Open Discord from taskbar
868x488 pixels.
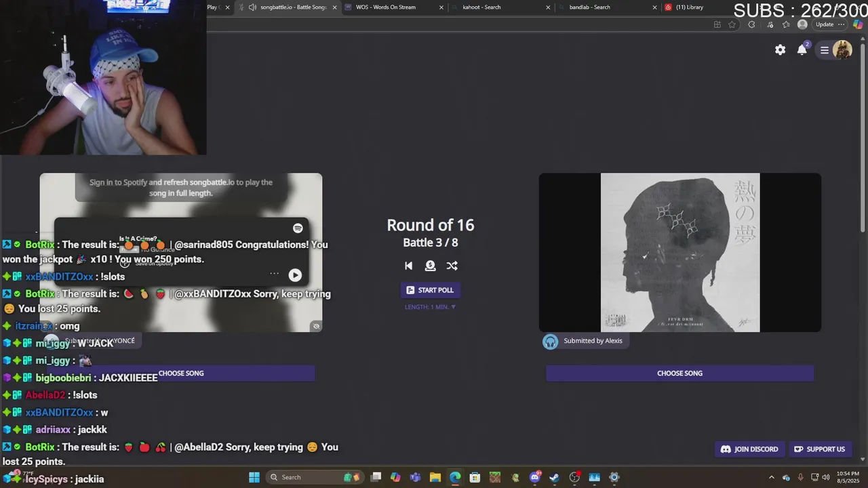coord(535,477)
